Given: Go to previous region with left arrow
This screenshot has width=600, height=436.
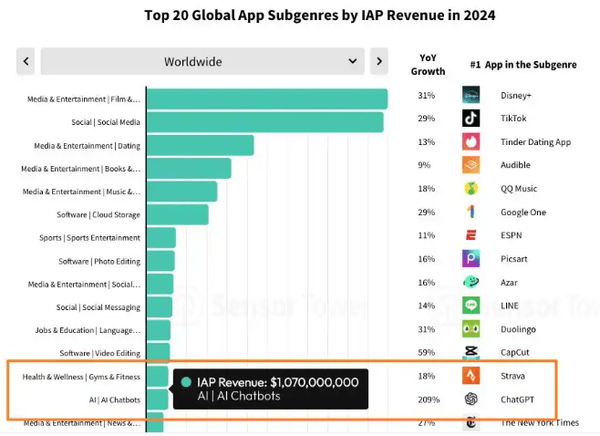Looking at the screenshot, I should pyautogui.click(x=26, y=61).
